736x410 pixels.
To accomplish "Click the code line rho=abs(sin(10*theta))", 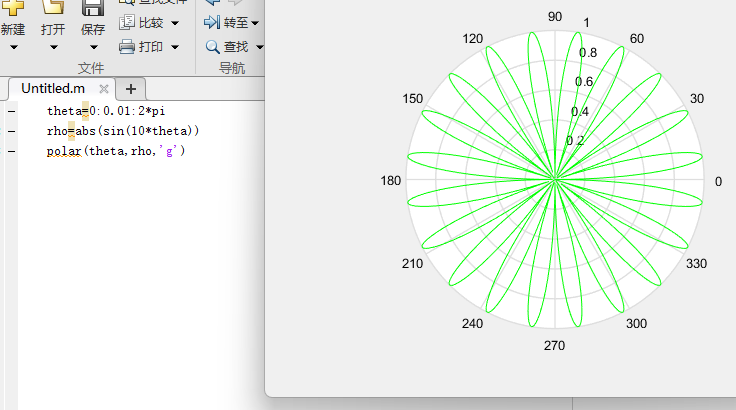I will 123,131.
